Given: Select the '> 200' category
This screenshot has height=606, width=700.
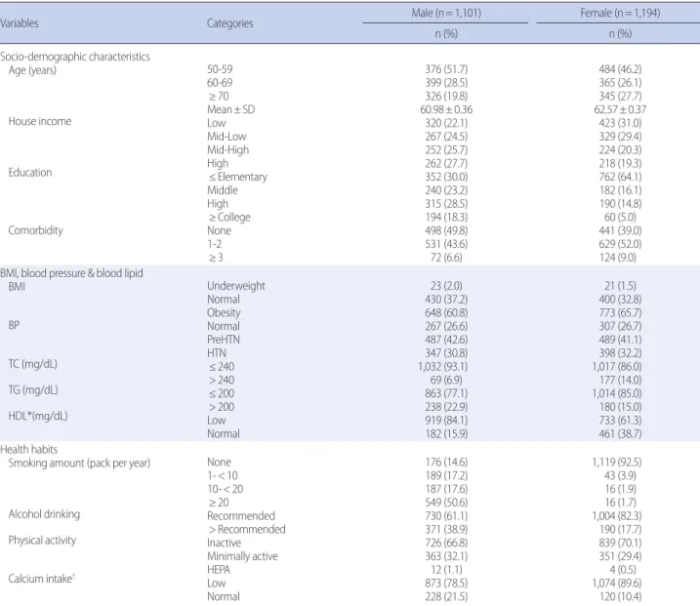Looking at the screenshot, I should (222, 407).
